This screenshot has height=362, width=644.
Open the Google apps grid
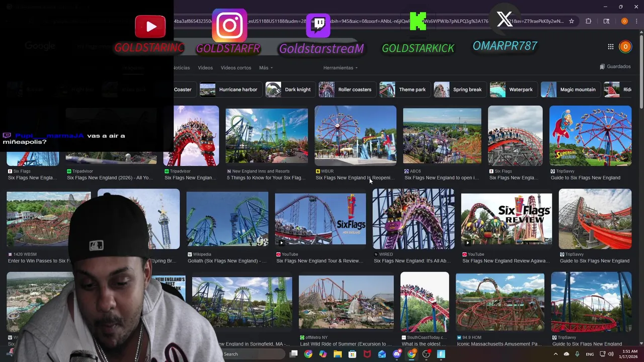click(x=610, y=46)
